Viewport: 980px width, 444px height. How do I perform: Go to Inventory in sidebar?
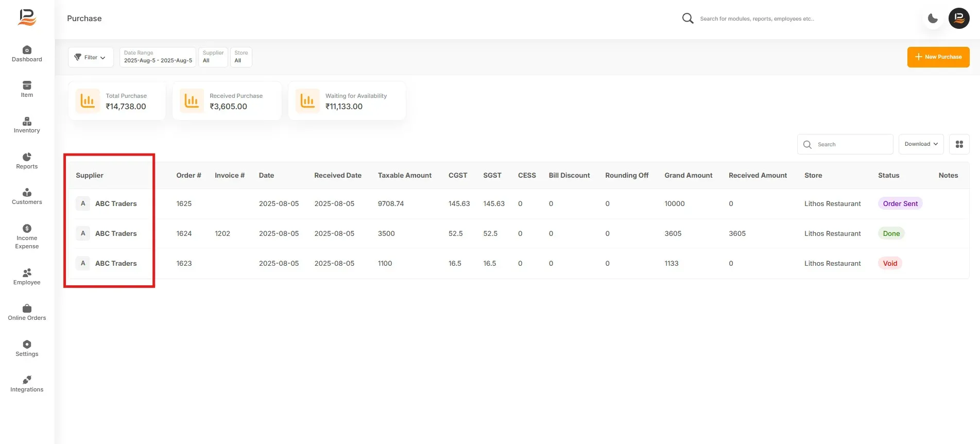click(27, 125)
